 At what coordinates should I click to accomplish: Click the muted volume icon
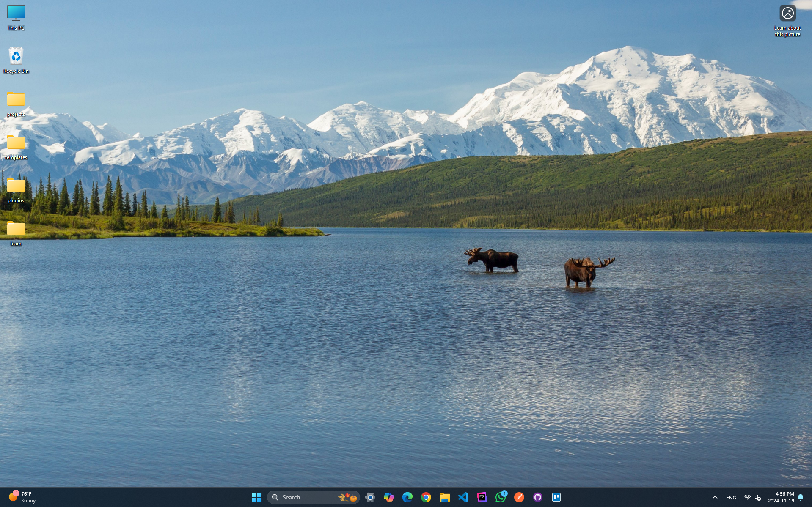coord(758,498)
